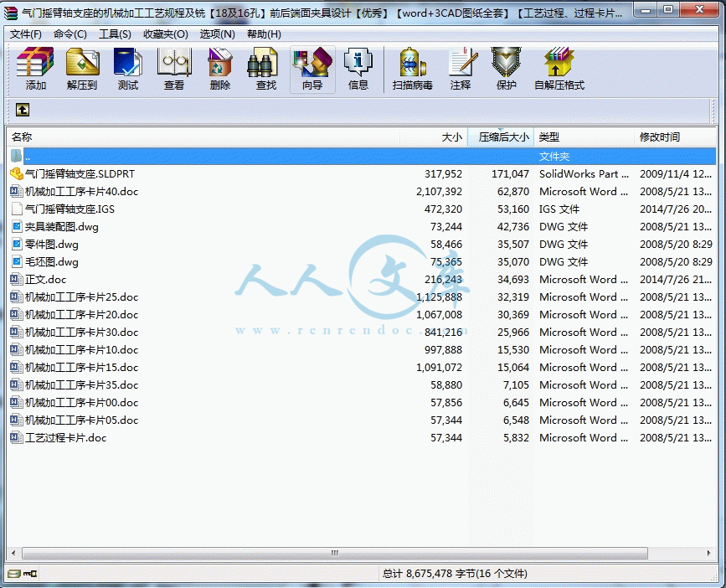Viewport: 726px width, 588px height.
Task: Select 机械加工工序卡片05.doc row
Action: pos(362,420)
